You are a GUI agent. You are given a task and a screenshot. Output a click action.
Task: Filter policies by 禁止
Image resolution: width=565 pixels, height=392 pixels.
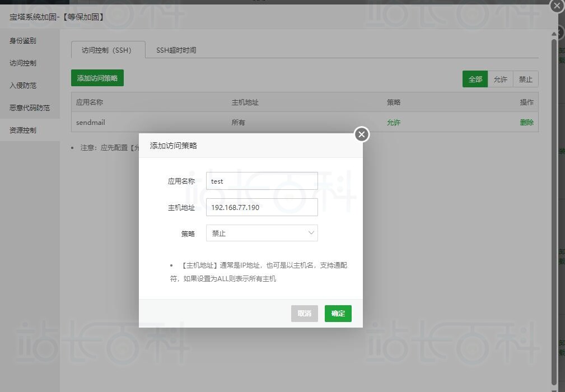pos(525,79)
